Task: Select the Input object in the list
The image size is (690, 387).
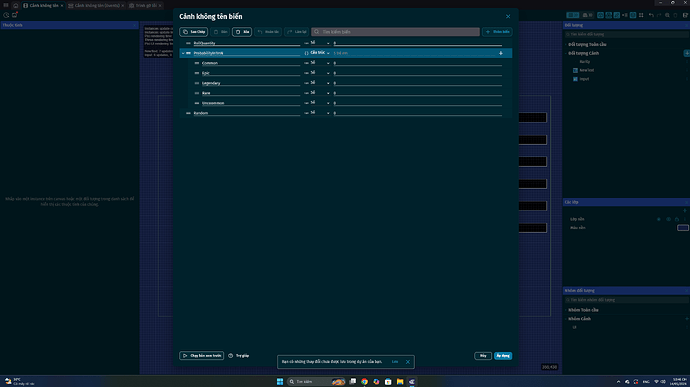Action: click(x=584, y=79)
